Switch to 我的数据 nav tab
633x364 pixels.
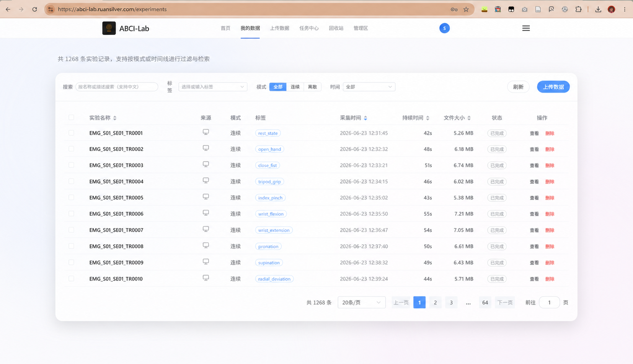[x=250, y=28]
